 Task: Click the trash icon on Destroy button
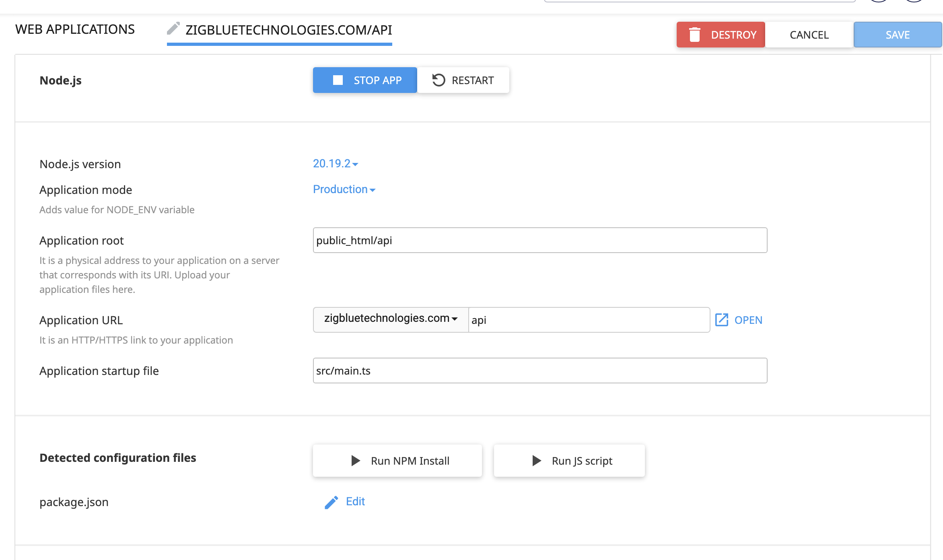click(695, 35)
